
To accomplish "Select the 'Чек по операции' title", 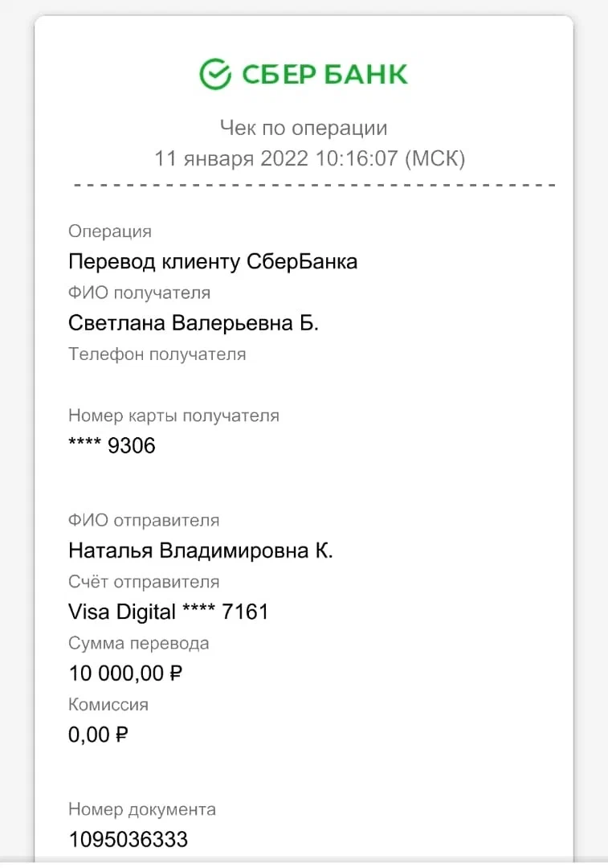I will (304, 128).
